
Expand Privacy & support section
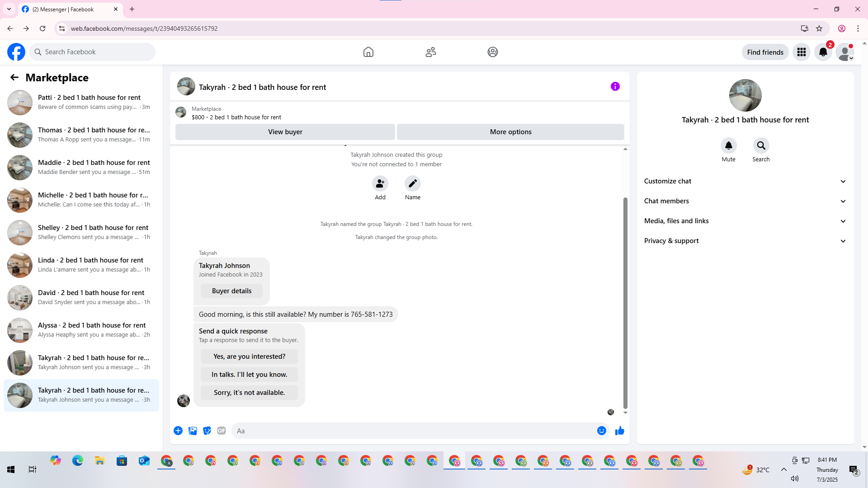coord(745,241)
